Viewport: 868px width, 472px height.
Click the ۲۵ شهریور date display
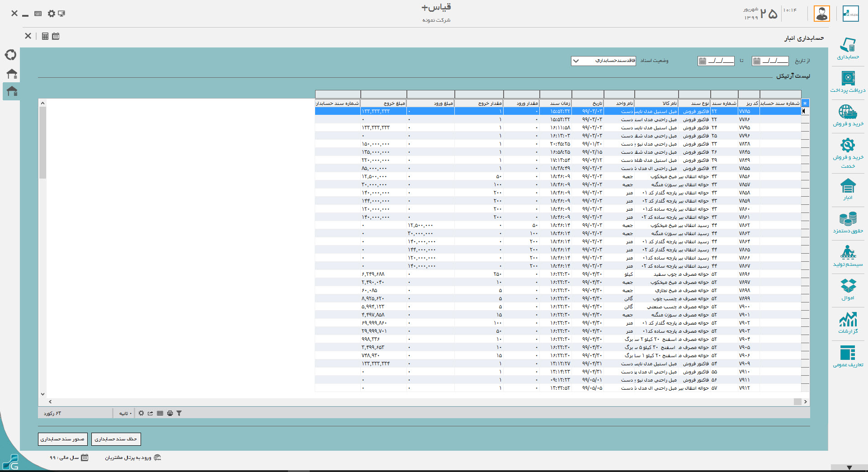[x=760, y=14]
